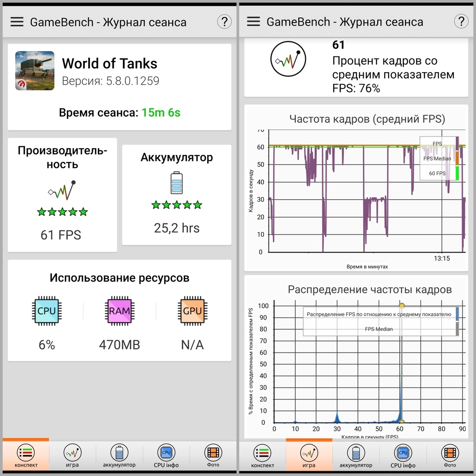This screenshot has height=476, width=476.
Task: Open the CPU інфо tab on the right screen
Action: point(403,456)
